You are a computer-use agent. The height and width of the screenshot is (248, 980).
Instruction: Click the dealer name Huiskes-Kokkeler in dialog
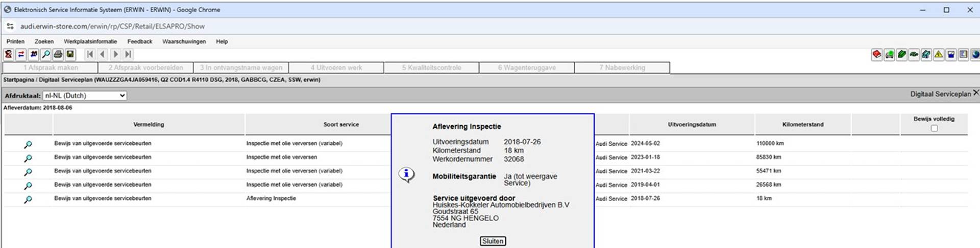click(x=501, y=205)
